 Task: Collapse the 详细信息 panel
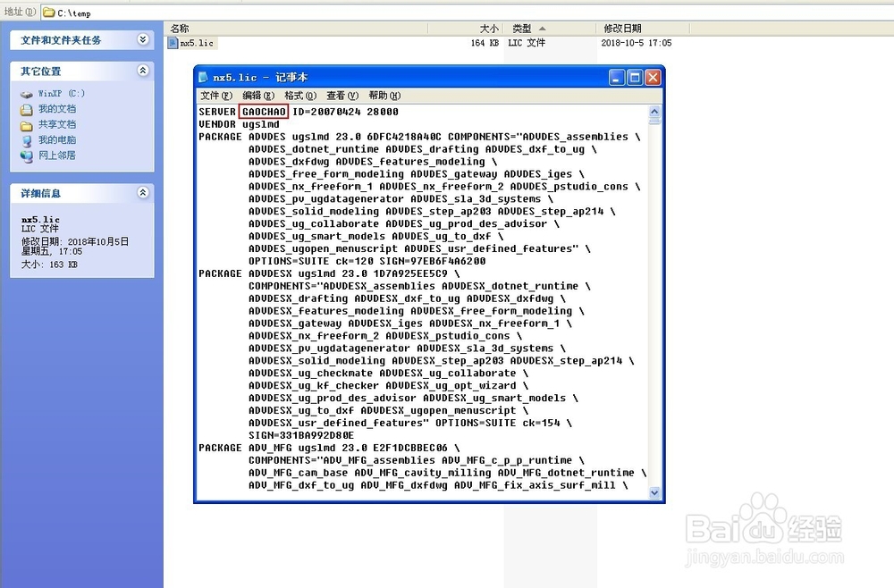pos(143,193)
